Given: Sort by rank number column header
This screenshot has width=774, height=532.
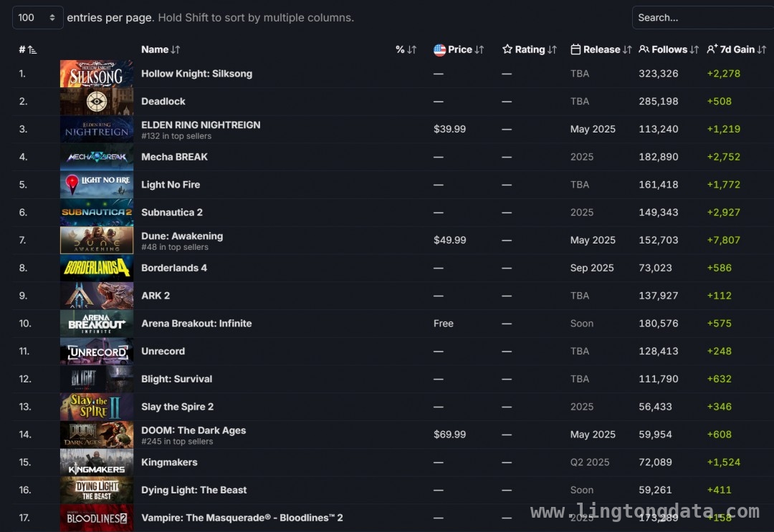Looking at the screenshot, I should click(x=28, y=49).
